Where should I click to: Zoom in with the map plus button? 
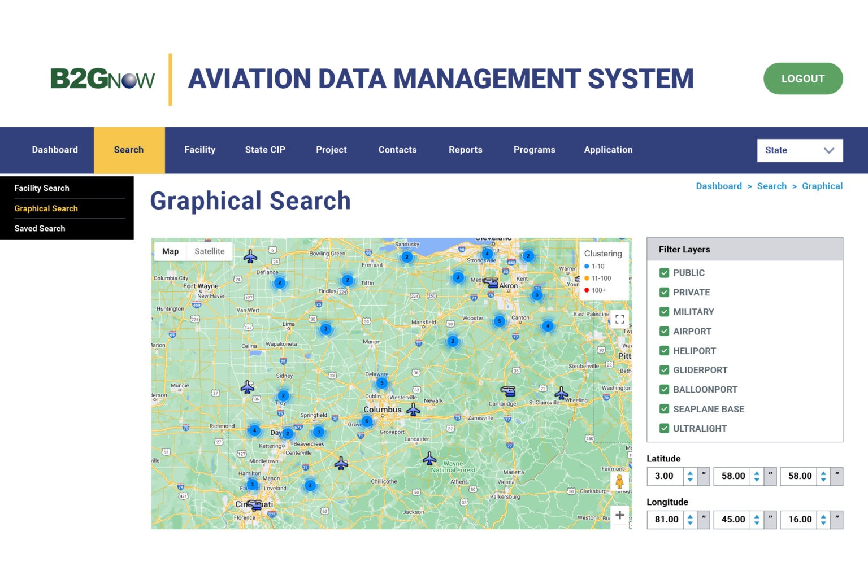tap(619, 515)
